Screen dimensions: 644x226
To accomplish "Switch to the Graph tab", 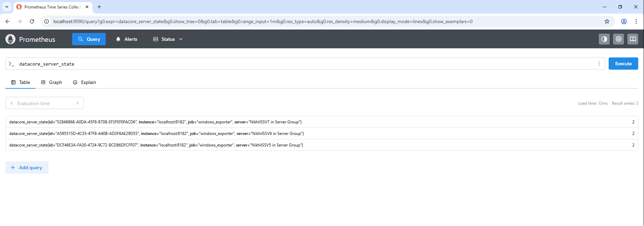I will tap(51, 82).
